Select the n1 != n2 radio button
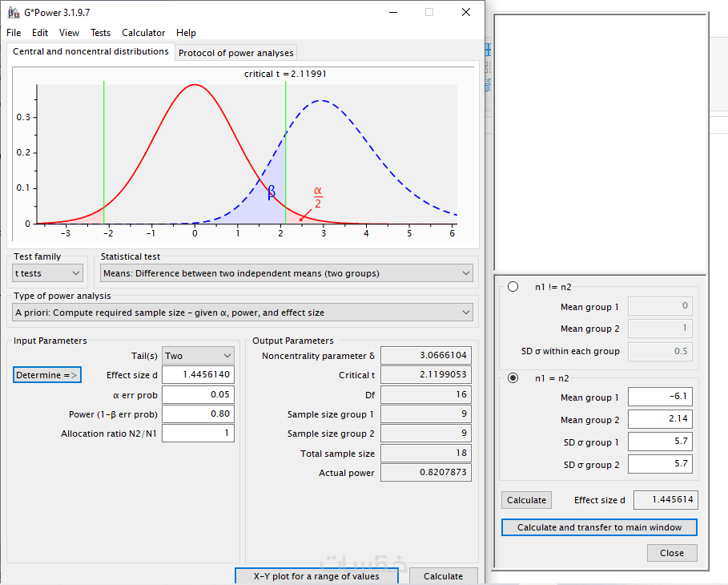This screenshot has width=728, height=585. 513,287
